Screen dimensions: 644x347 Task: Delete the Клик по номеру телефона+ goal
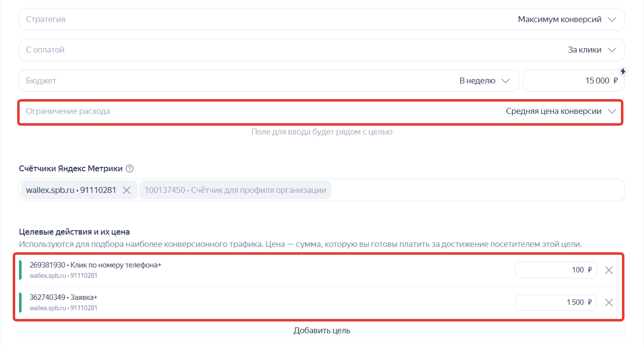pos(609,270)
